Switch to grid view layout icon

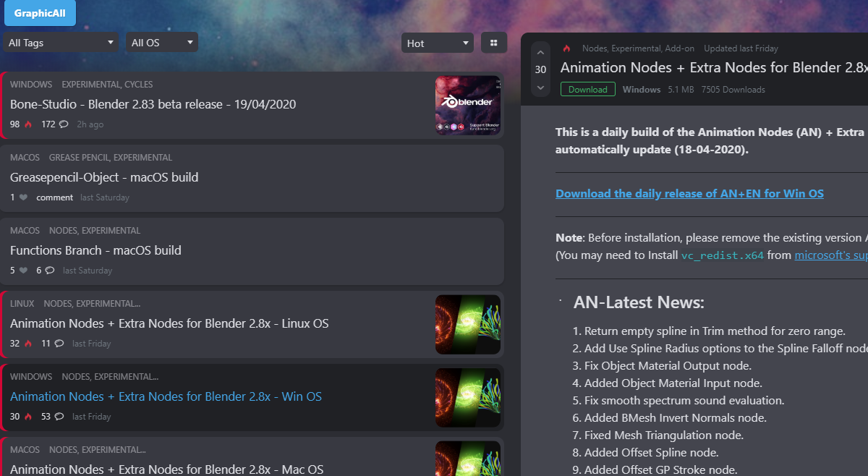494,43
